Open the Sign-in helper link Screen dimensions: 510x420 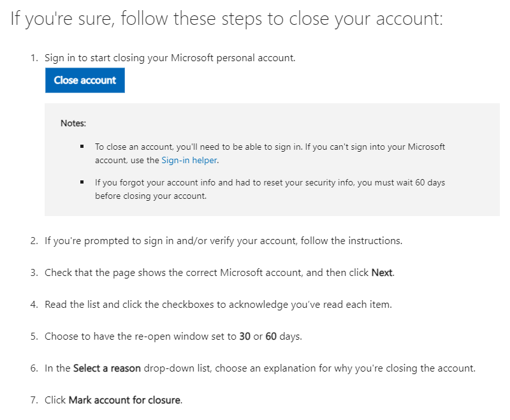click(189, 160)
